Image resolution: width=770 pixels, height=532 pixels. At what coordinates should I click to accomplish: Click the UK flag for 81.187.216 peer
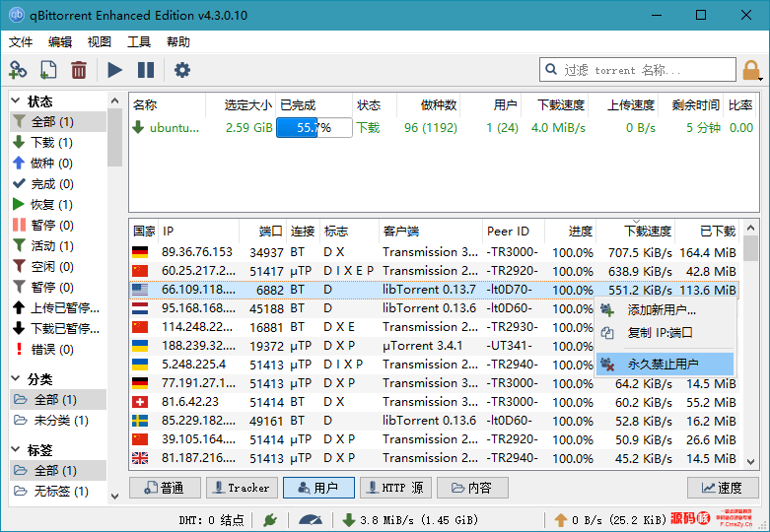click(x=140, y=458)
